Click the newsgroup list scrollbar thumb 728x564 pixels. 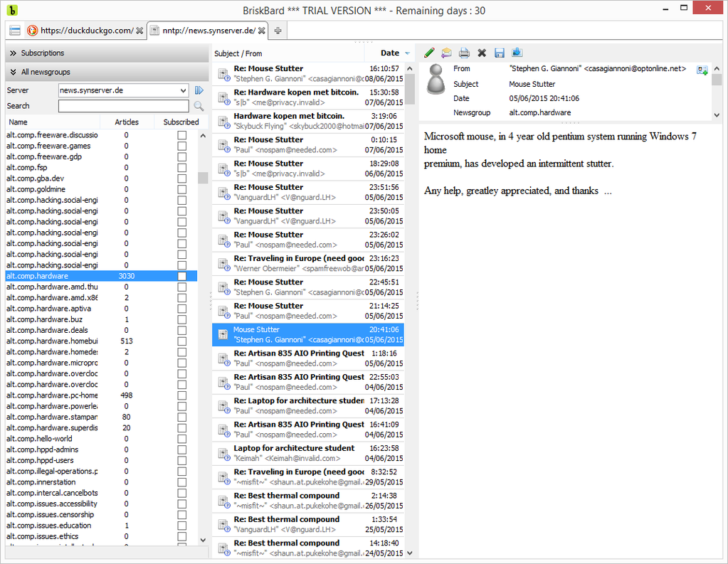[203, 178]
